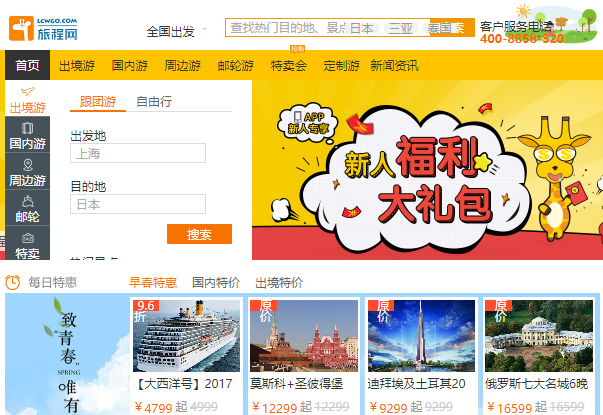603x415 pixels.
Task: Open nearby travel via map-pin icon
Action: point(28,165)
